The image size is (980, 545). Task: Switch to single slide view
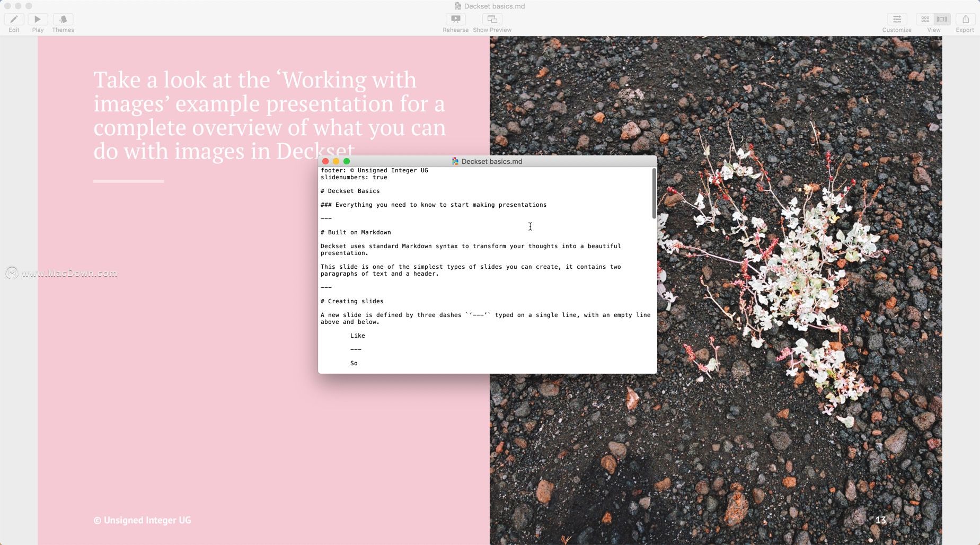click(942, 19)
